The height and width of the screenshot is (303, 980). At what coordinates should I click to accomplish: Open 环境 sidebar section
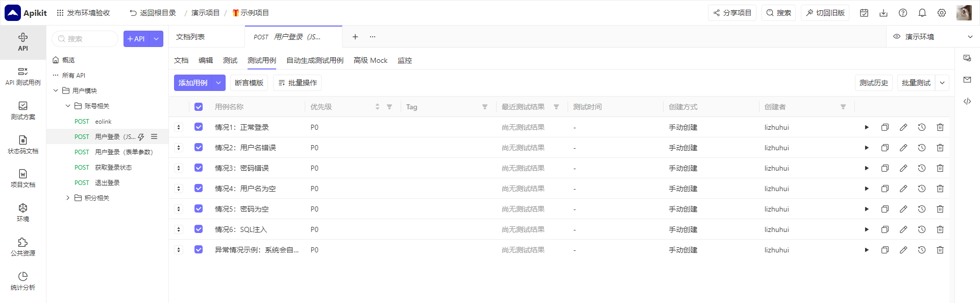[23, 213]
